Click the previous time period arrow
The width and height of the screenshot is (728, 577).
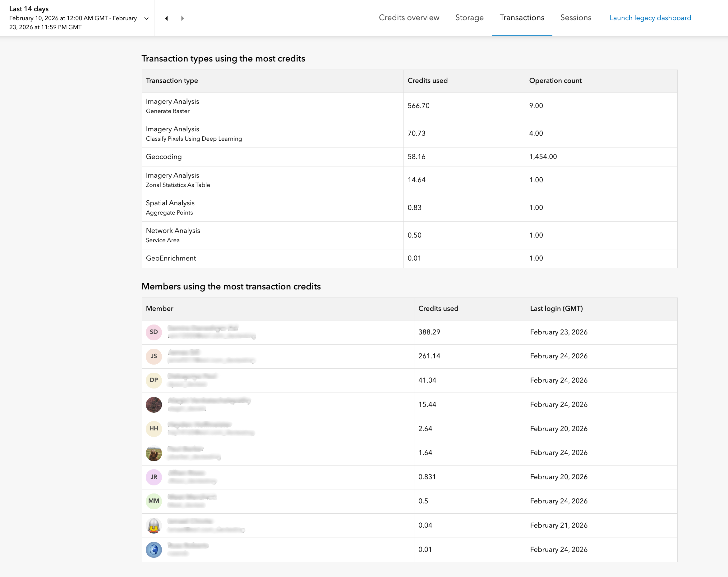click(167, 18)
